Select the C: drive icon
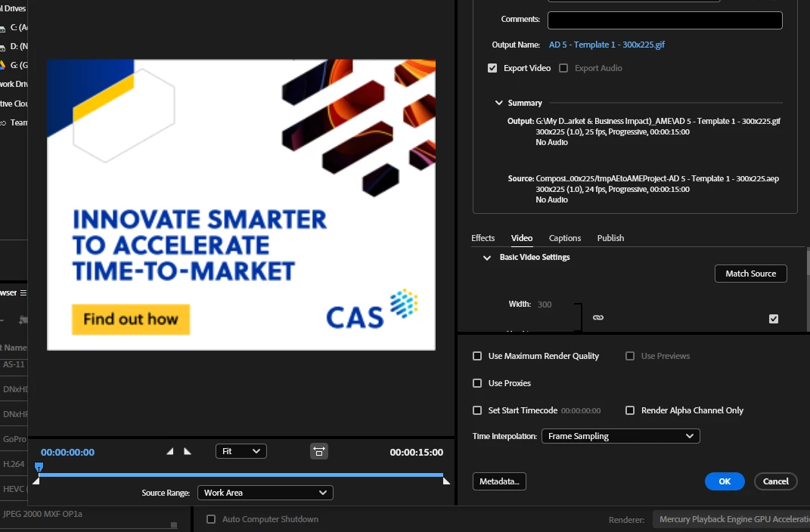The width and height of the screenshot is (810, 532). pyautogui.click(x=2, y=28)
